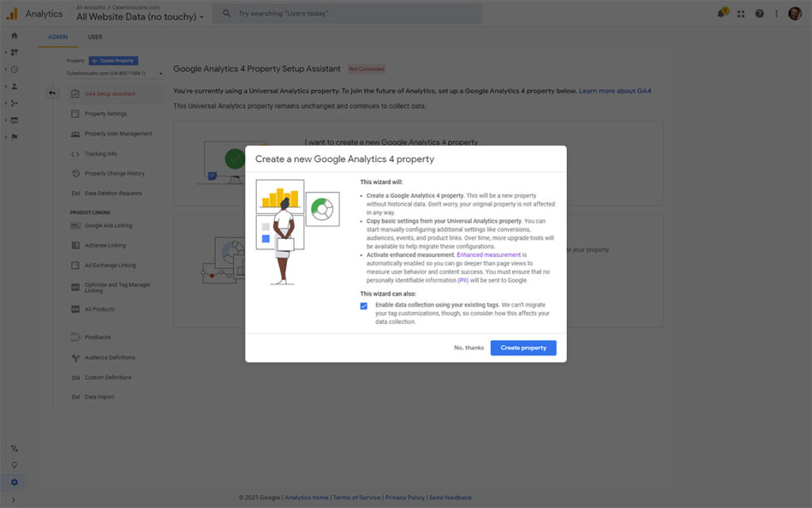This screenshot has width=812, height=508.
Task: Expand the left sidebar chevron
Action: coord(13,500)
